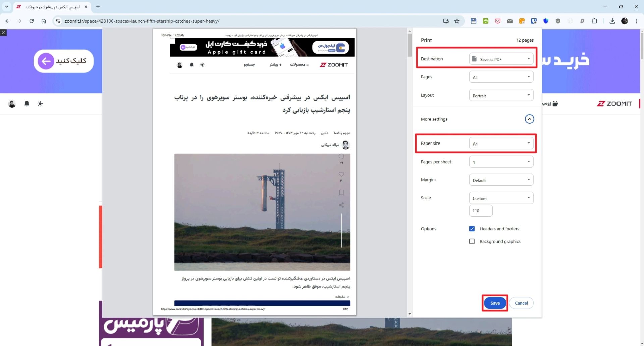The width and height of the screenshot is (644, 346).
Task: Open the mail envelope extension
Action: 510,21
